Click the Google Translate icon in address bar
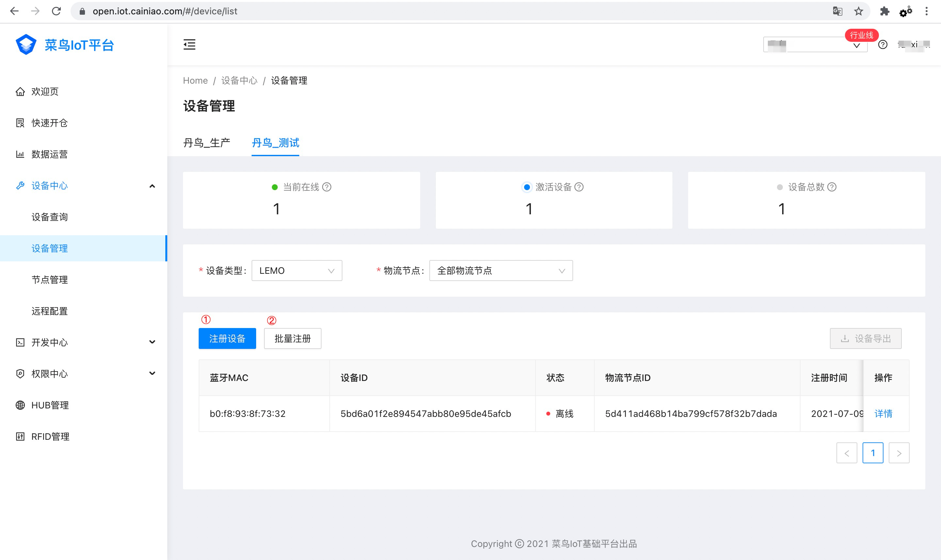The width and height of the screenshot is (941, 560). [837, 11]
